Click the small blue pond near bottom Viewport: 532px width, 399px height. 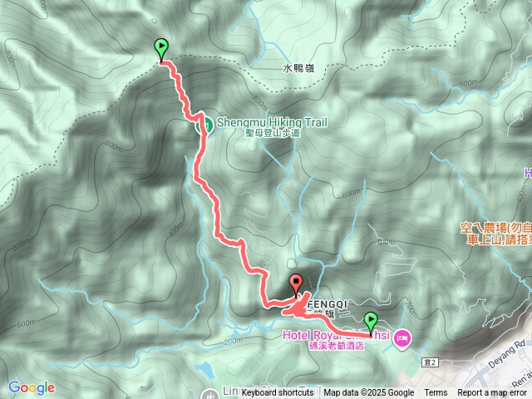(x=206, y=369)
